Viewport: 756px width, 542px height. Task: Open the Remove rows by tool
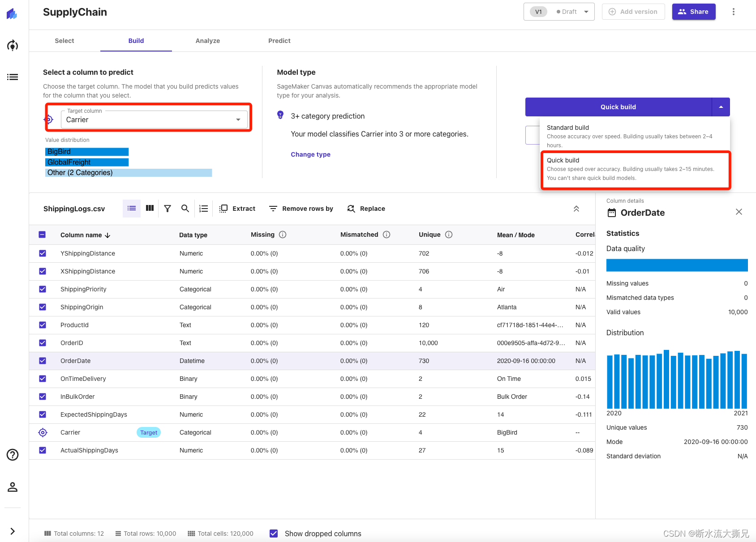coord(301,209)
